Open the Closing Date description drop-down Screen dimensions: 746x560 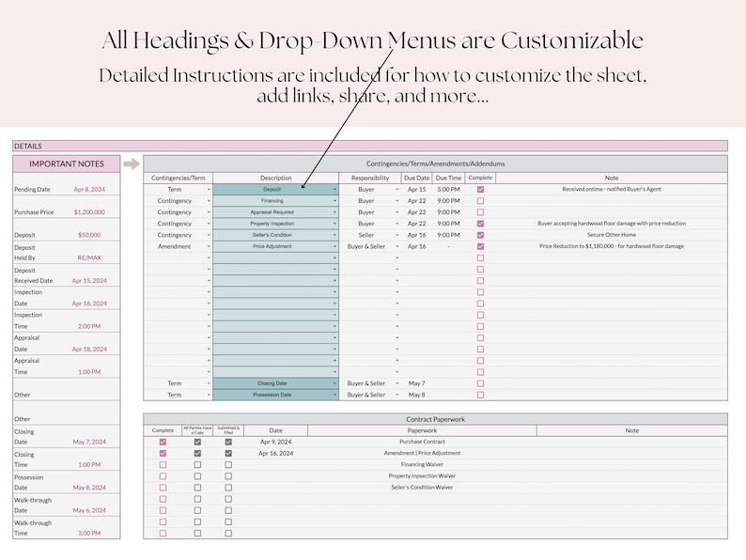coord(334,383)
